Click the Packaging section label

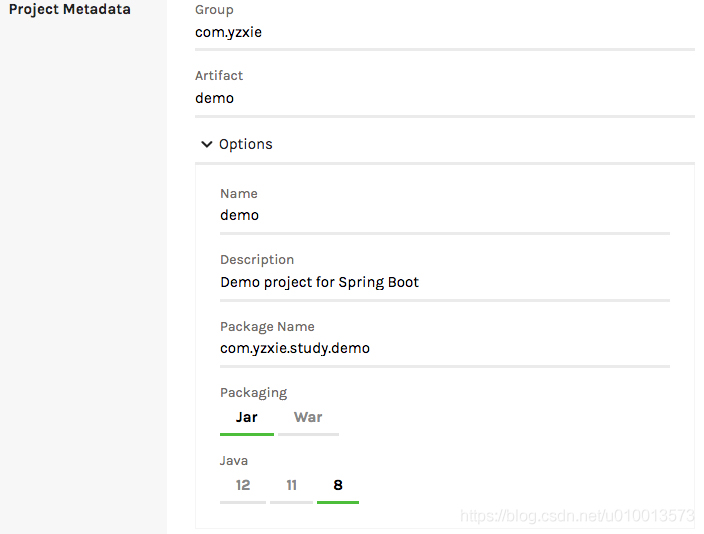[x=253, y=393]
